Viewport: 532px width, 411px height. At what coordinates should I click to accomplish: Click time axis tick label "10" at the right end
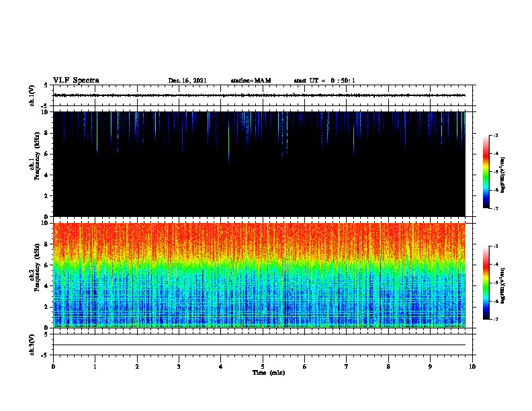point(472,367)
